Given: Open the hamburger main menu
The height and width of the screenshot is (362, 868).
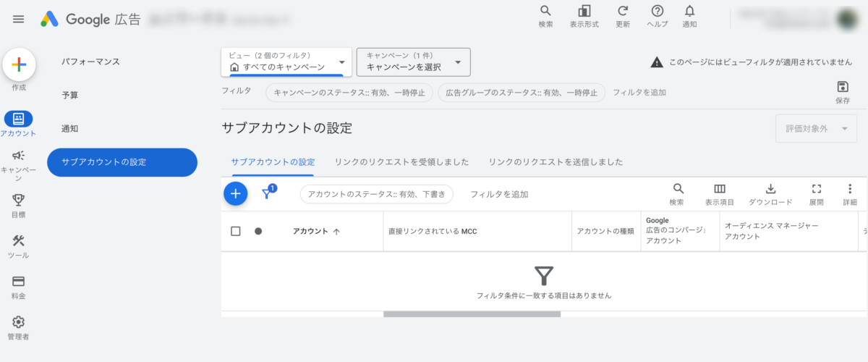Looking at the screenshot, I should 19,19.
